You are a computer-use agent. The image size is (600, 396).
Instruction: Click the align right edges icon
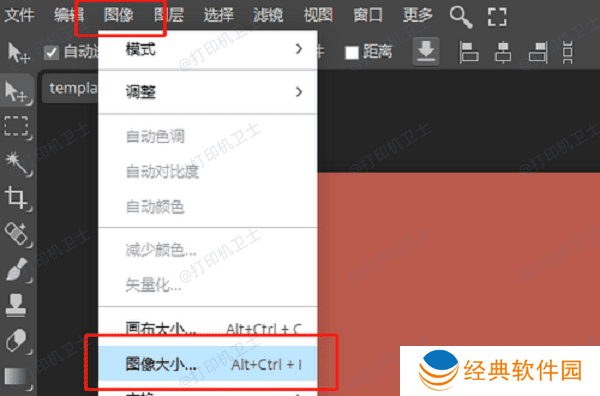(x=538, y=52)
